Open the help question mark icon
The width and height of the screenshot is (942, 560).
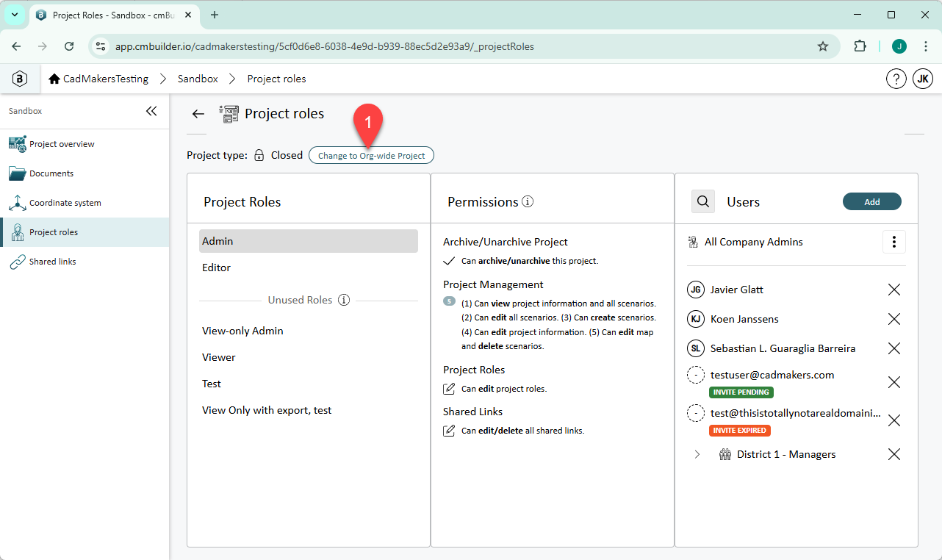coord(896,79)
